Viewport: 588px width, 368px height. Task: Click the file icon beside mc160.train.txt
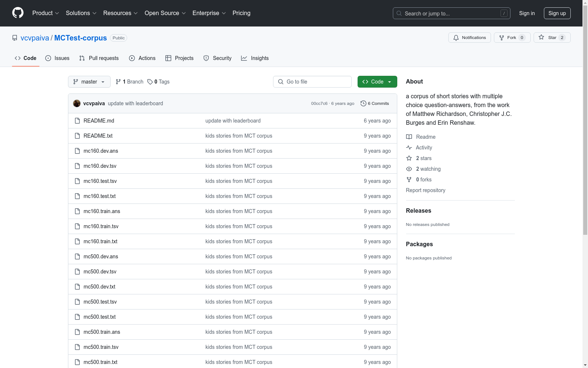pyautogui.click(x=77, y=241)
